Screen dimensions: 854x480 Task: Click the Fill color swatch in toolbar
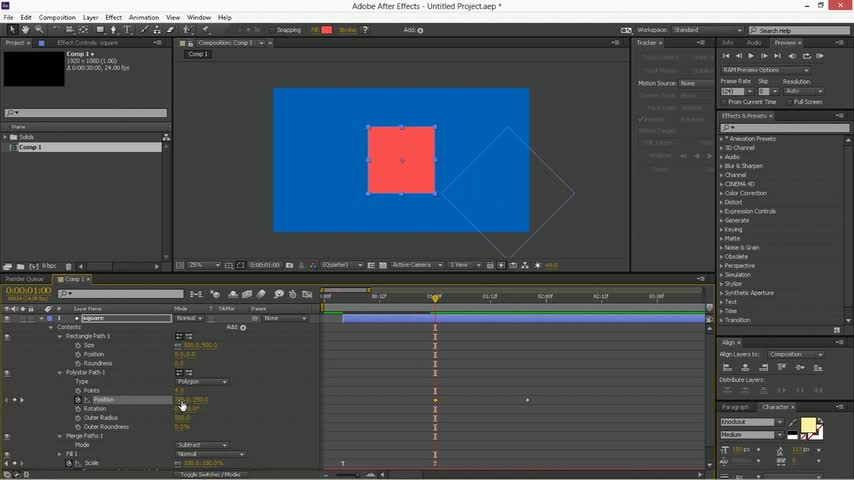click(x=327, y=30)
